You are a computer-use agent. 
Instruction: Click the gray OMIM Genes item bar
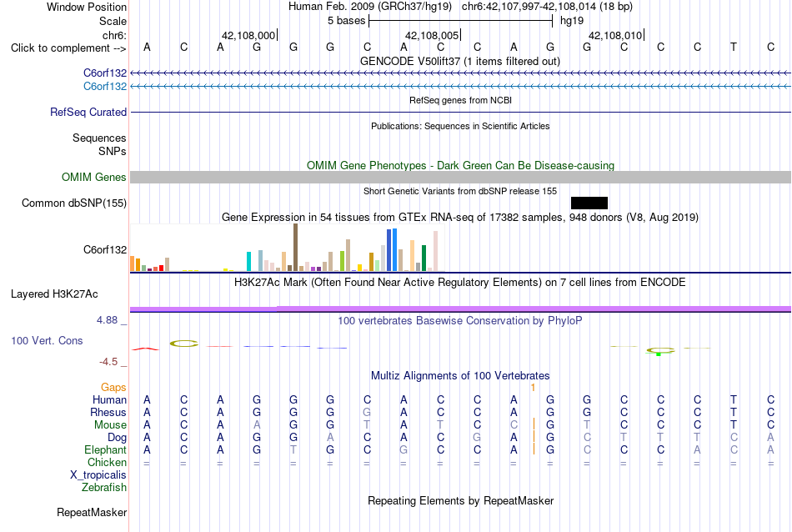tap(461, 178)
